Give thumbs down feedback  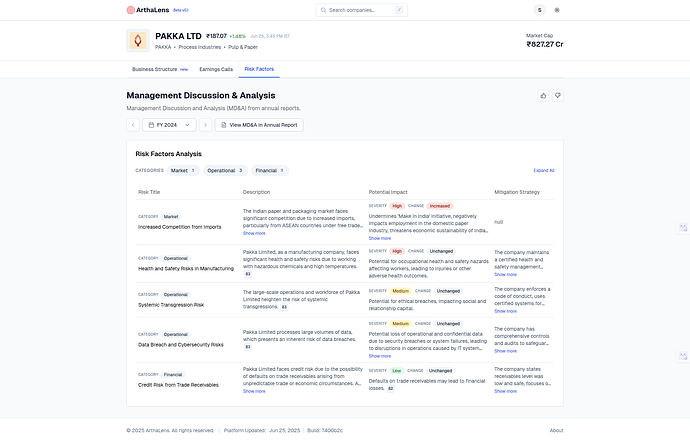tap(558, 95)
